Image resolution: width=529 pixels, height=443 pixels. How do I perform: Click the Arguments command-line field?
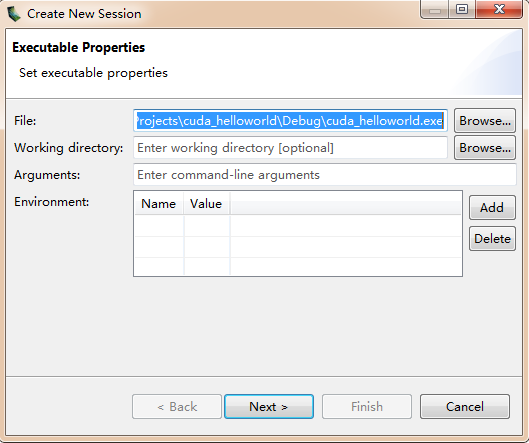pyautogui.click(x=325, y=174)
